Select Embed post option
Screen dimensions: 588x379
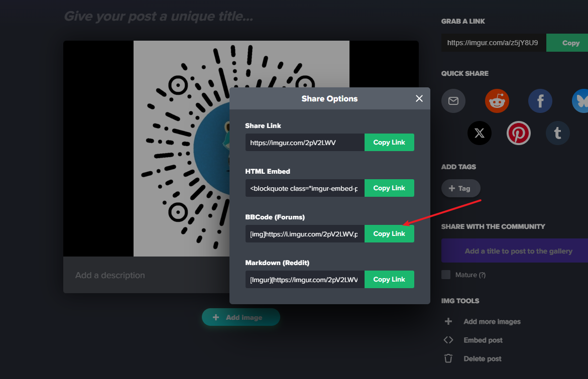coord(483,340)
